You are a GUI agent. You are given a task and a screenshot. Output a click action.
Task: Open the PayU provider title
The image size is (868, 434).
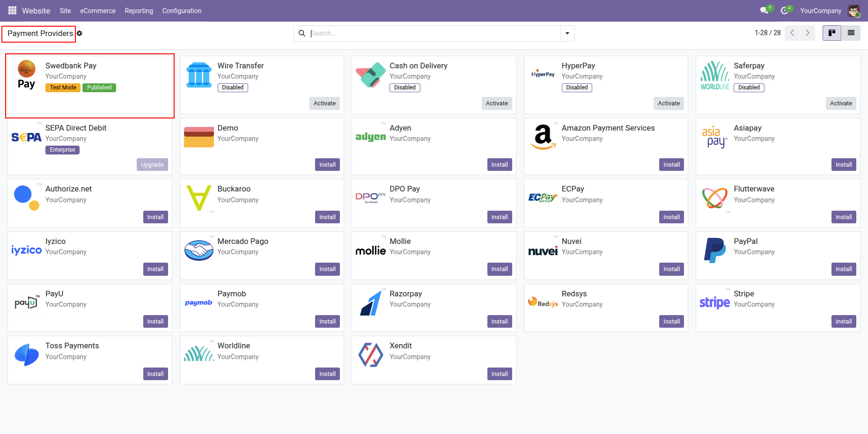coord(54,294)
